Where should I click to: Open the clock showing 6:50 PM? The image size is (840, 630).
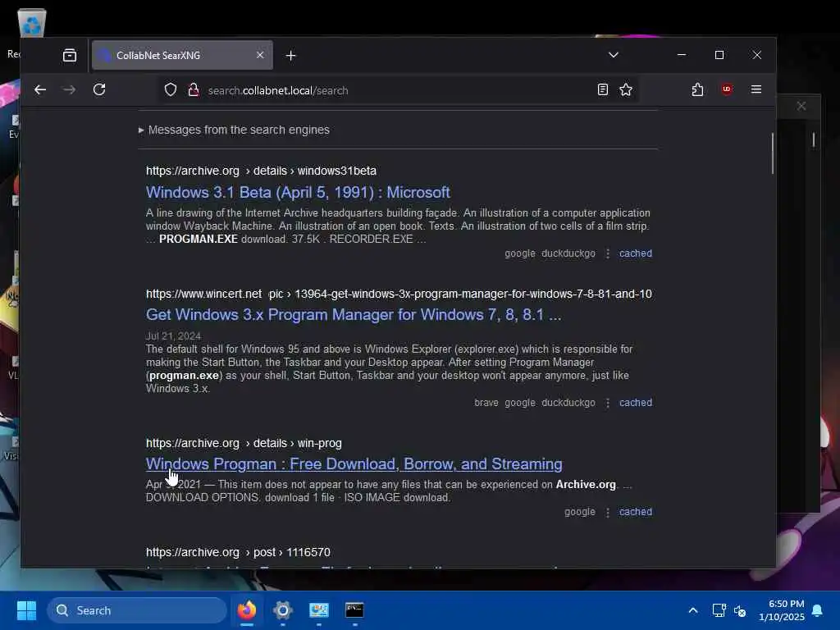(781, 610)
